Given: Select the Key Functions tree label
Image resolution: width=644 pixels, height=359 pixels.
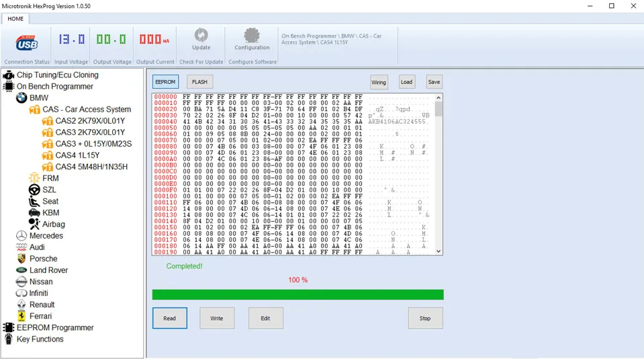Looking at the screenshot, I should 40,339.
